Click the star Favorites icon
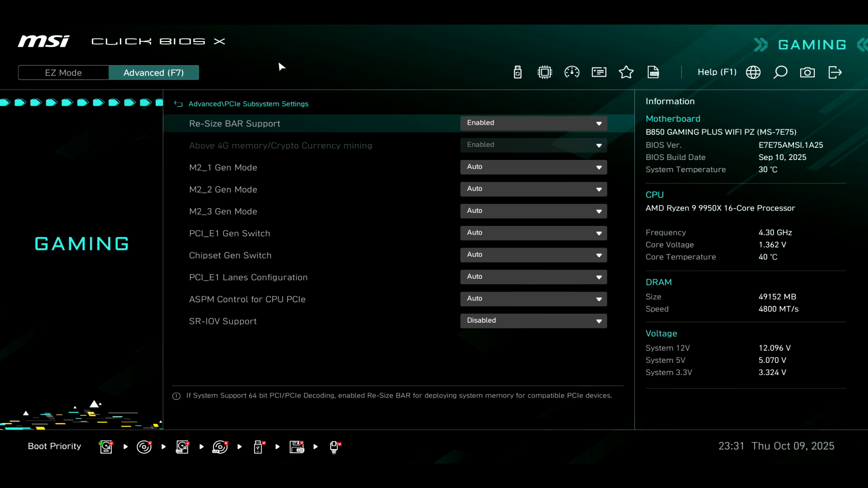This screenshot has width=868, height=488. click(x=626, y=72)
